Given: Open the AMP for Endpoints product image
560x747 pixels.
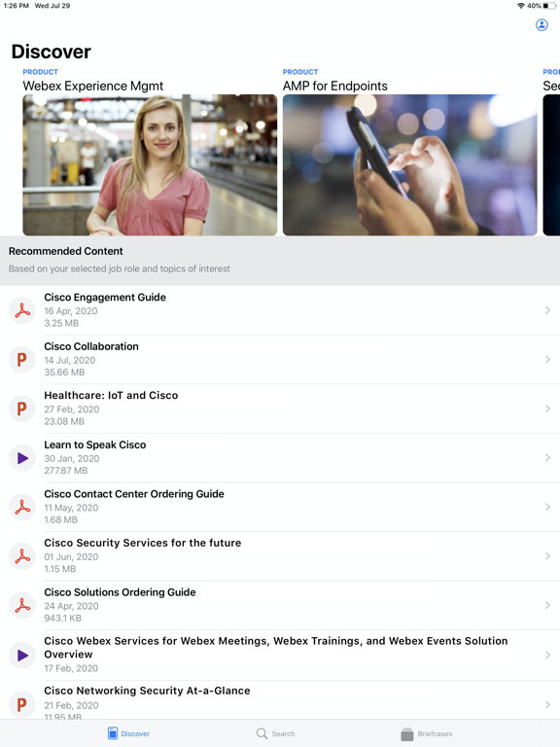Looking at the screenshot, I should [409, 164].
